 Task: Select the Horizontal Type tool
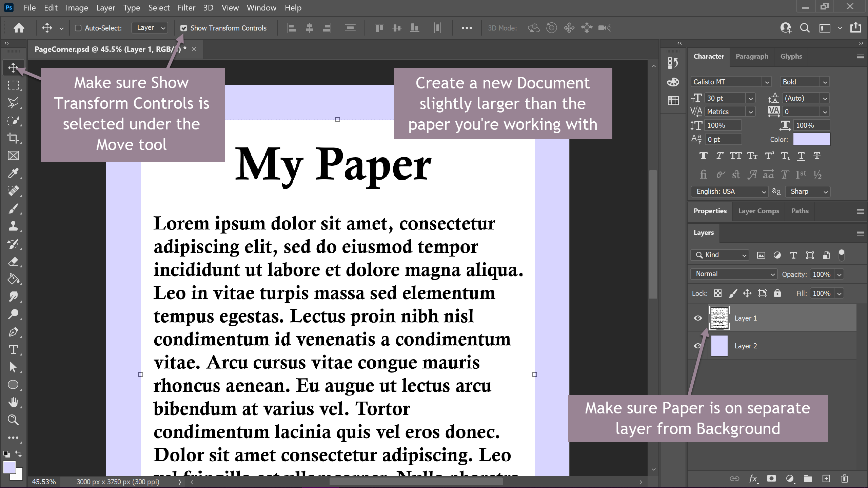point(13,349)
